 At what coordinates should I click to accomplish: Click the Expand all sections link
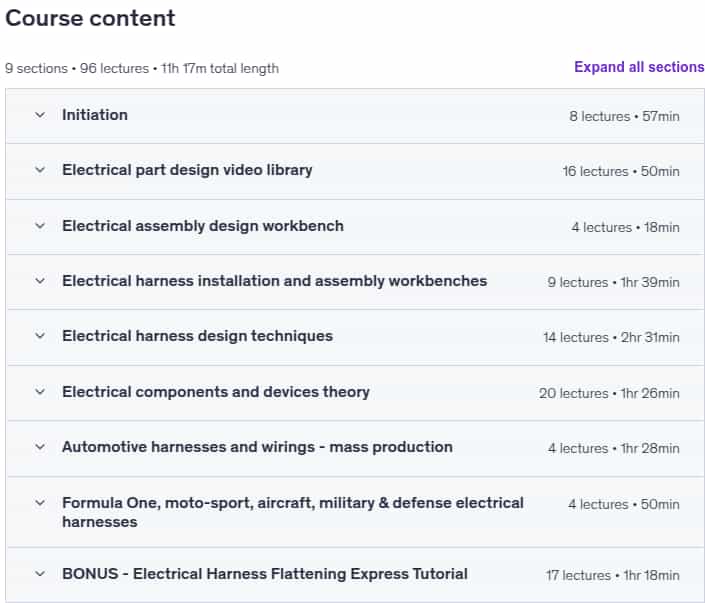639,67
